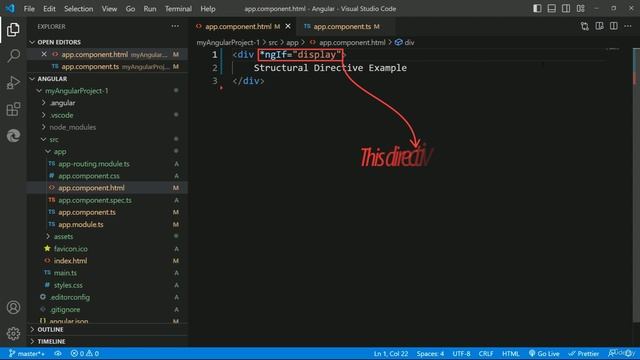Open the Search view in activity bar
Image resolution: width=640 pixels, height=360 pixels.
pos(13,56)
